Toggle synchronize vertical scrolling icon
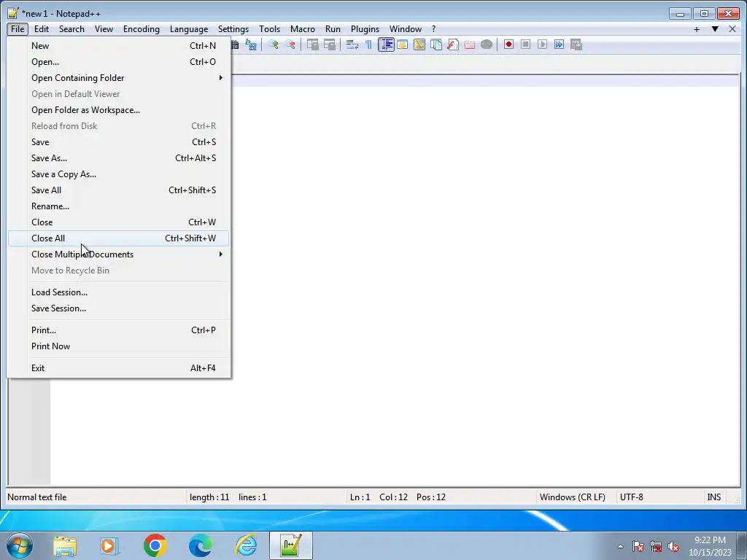The width and height of the screenshot is (747, 560). 313,44
